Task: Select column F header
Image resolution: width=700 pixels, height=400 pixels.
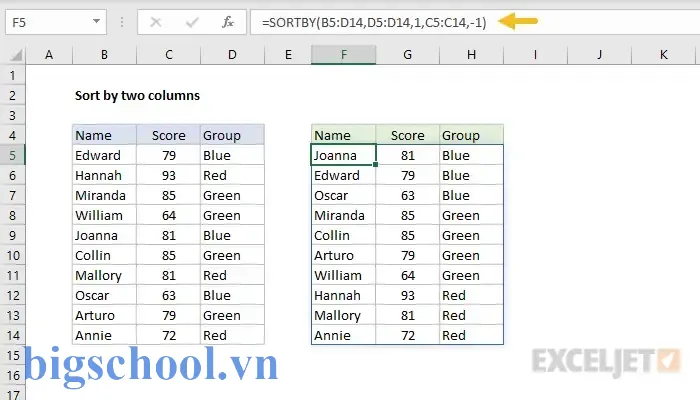Action: pyautogui.click(x=344, y=55)
